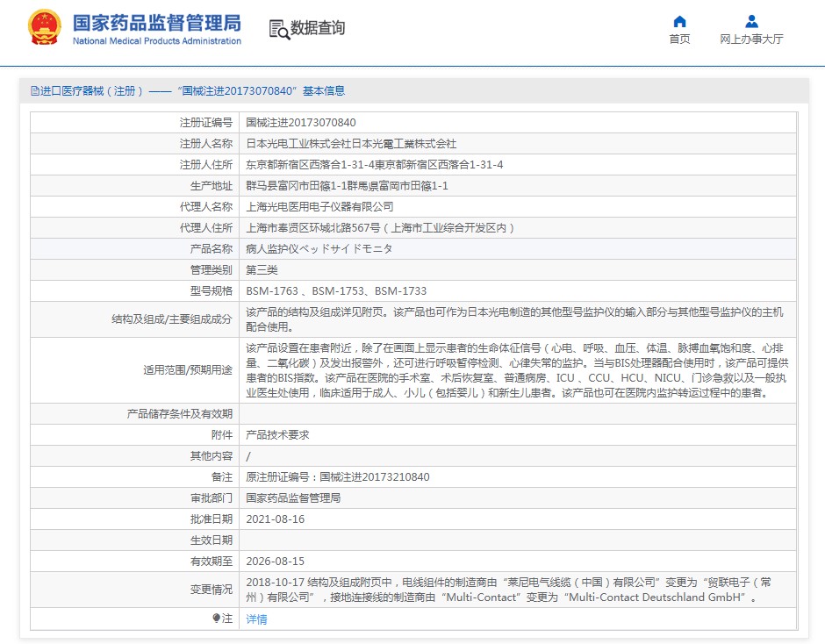The image size is (825, 644).
Task: Click the national emblem logo
Action: coord(44,27)
